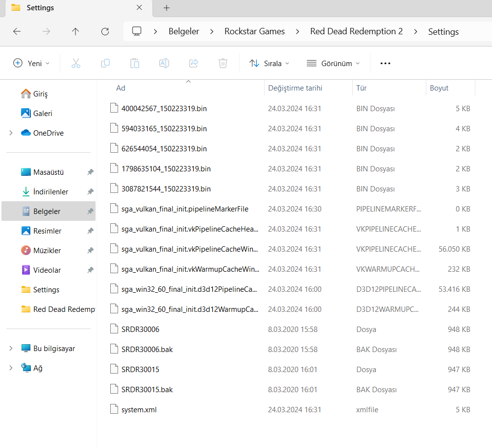Click the Paste clipboard icon
Image resolution: width=492 pixels, height=448 pixels.
pyautogui.click(x=135, y=63)
